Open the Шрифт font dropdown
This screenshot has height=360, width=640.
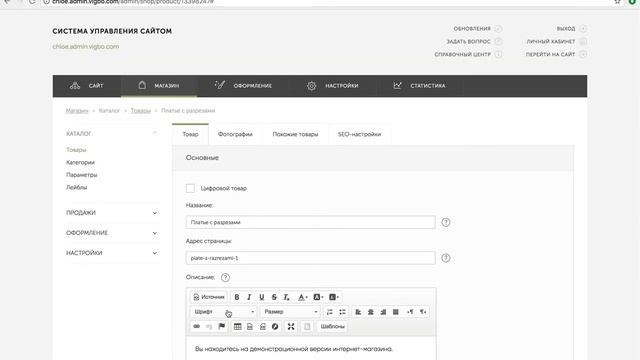224,312
